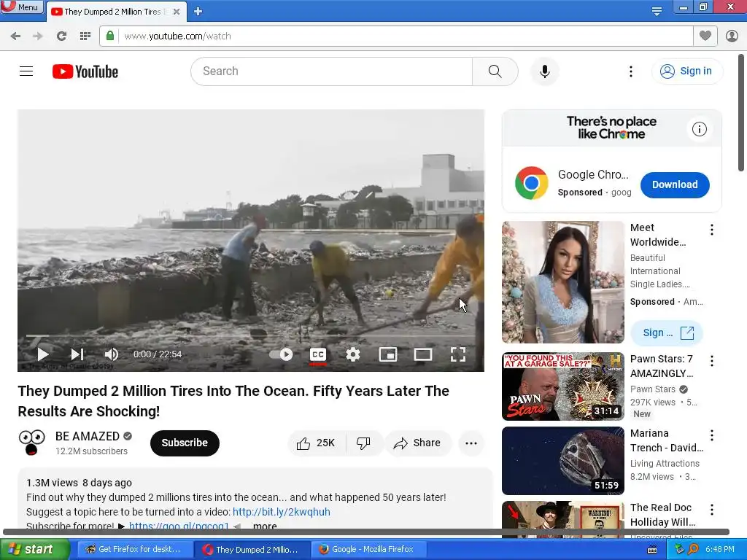Open video settings gear
The height and width of the screenshot is (560, 747).
click(353, 354)
